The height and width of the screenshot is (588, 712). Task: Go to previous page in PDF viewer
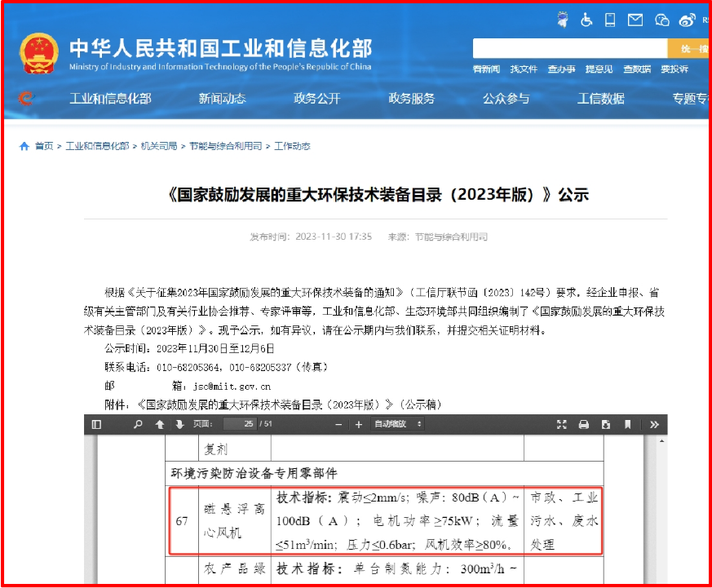160,424
